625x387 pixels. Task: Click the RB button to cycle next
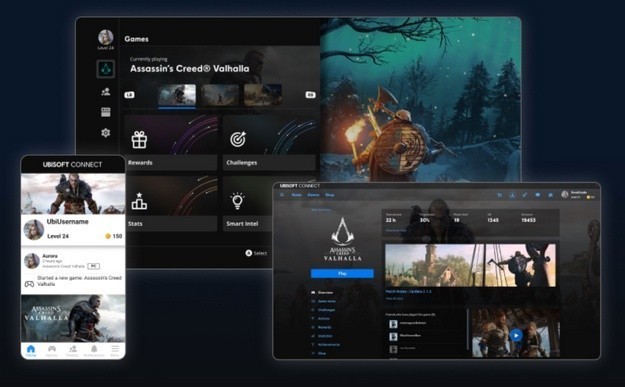311,95
